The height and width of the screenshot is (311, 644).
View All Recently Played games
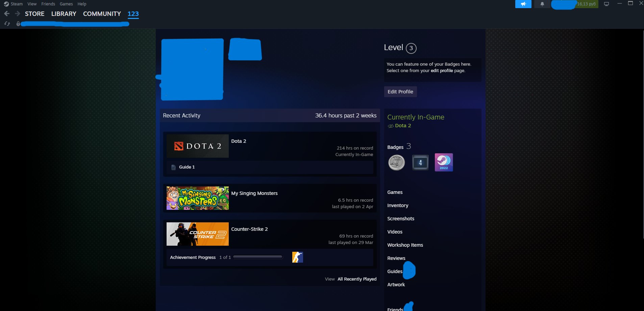(357, 279)
